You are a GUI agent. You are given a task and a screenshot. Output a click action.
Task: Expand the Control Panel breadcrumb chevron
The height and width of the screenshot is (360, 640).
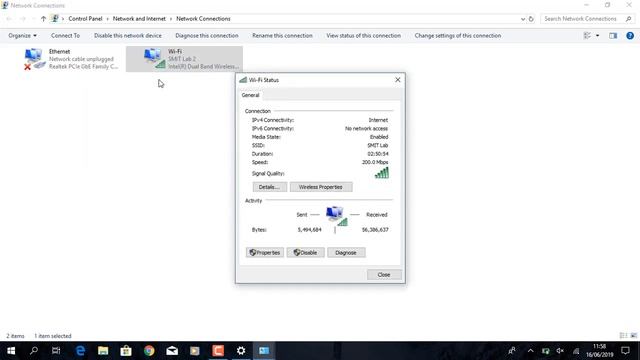107,19
